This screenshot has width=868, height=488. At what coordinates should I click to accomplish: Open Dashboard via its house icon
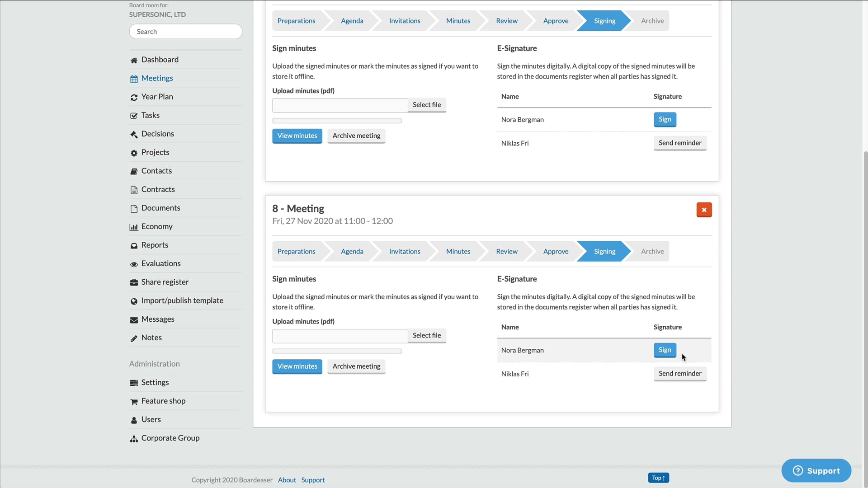134,60
